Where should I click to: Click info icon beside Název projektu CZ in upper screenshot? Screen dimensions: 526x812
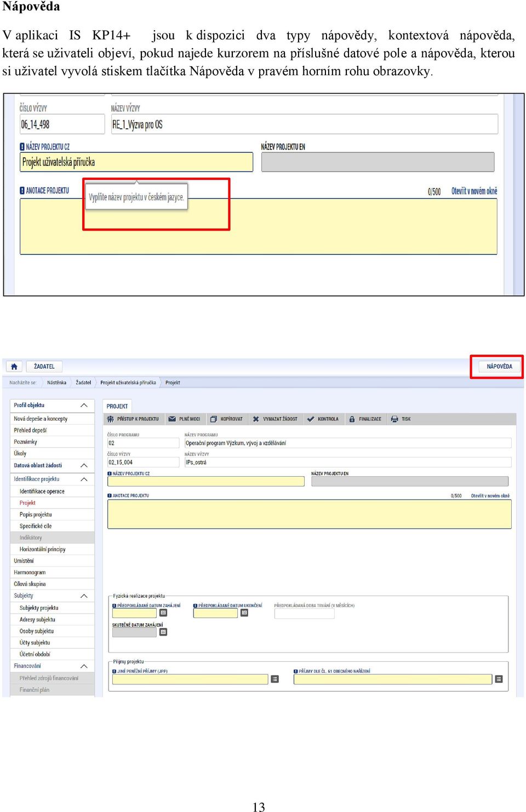[22, 147]
